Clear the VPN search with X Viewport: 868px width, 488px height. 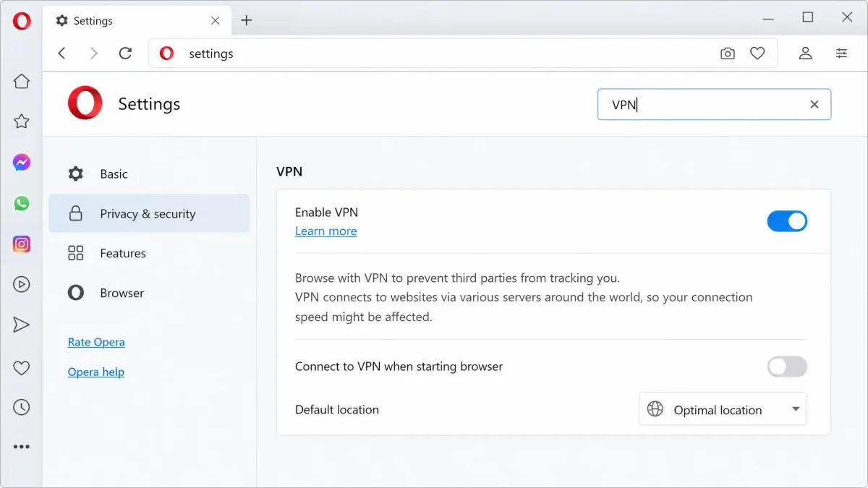coord(814,104)
